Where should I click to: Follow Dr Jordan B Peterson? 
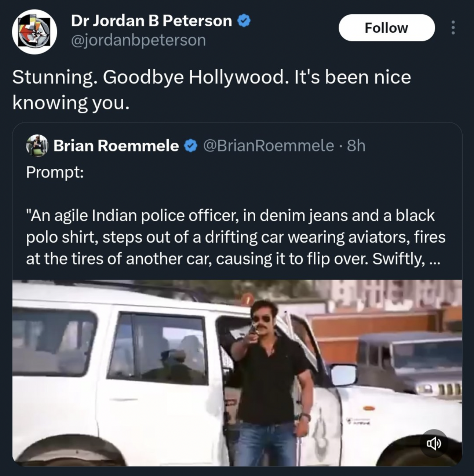386,28
